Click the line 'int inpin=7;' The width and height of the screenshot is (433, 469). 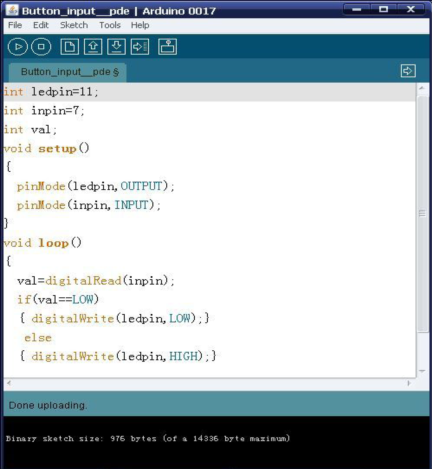44,111
